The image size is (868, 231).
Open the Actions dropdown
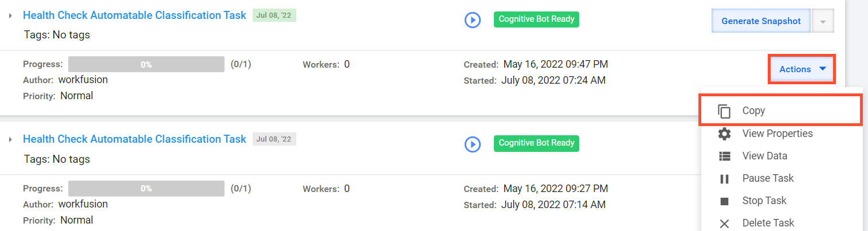[802, 69]
